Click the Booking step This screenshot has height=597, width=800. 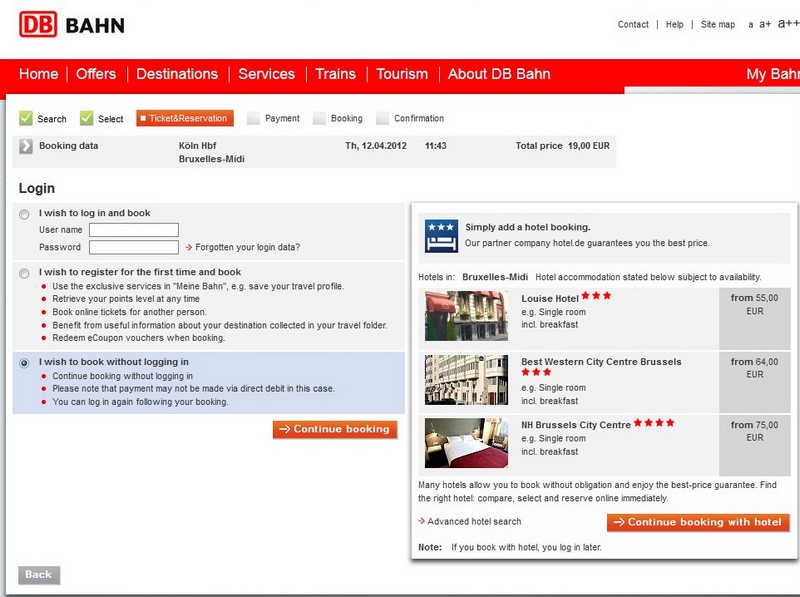[338, 118]
